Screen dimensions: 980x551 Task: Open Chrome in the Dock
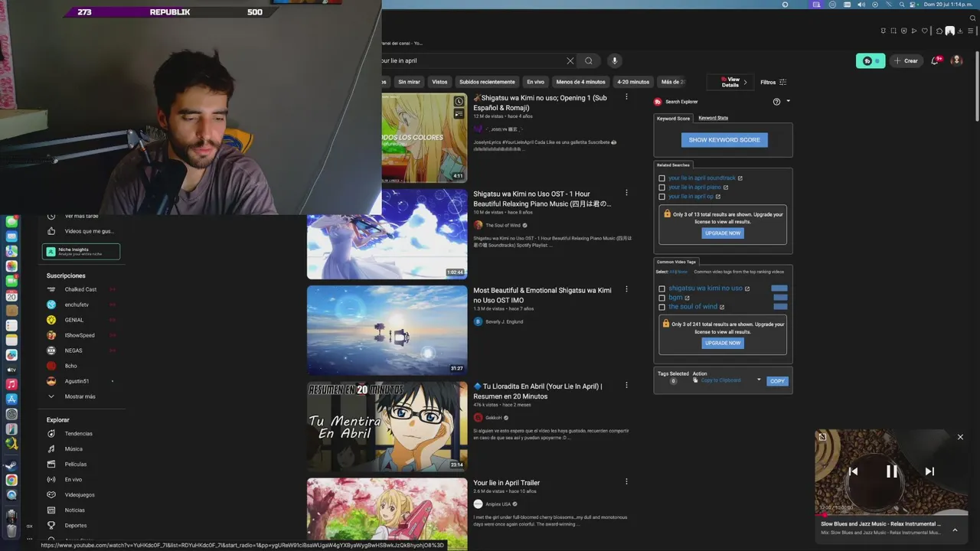[11, 480]
